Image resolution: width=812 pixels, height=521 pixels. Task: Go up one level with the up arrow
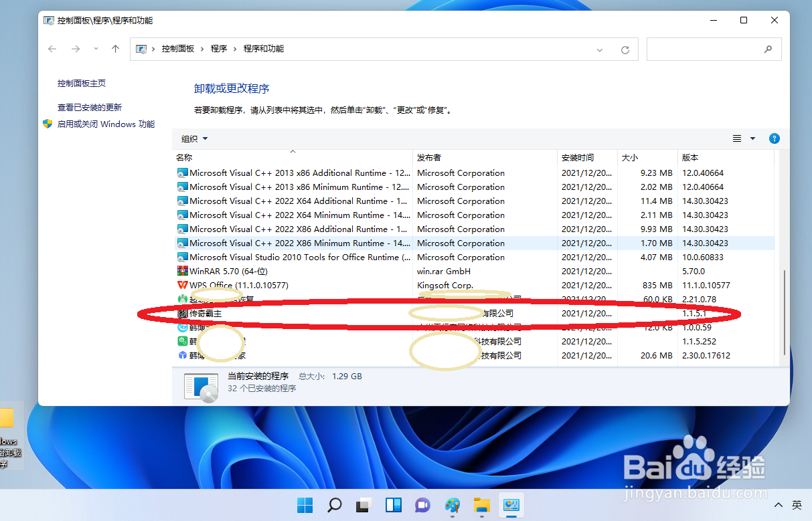point(115,49)
